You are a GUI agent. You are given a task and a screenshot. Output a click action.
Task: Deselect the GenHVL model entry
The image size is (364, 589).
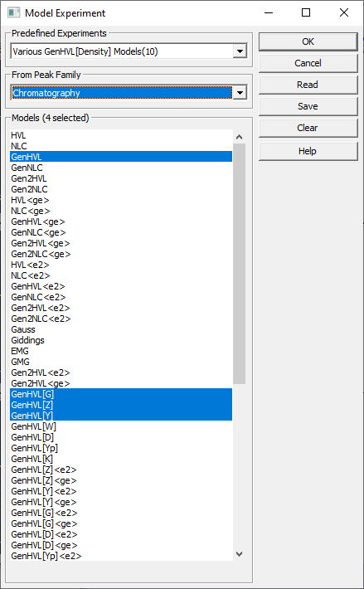[x=121, y=157]
